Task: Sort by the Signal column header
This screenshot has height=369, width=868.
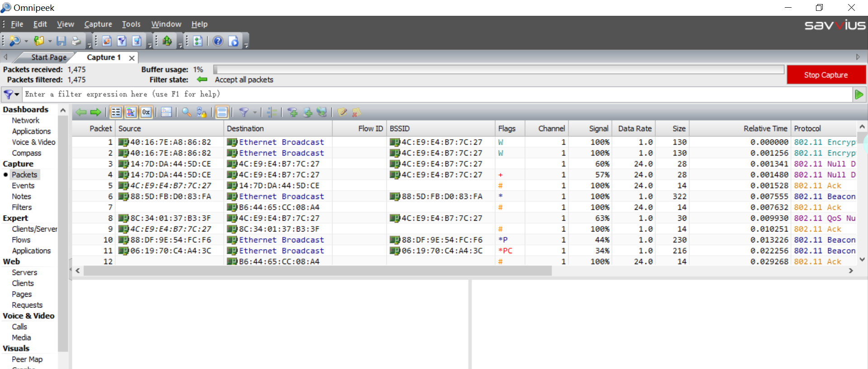Action: click(x=590, y=128)
